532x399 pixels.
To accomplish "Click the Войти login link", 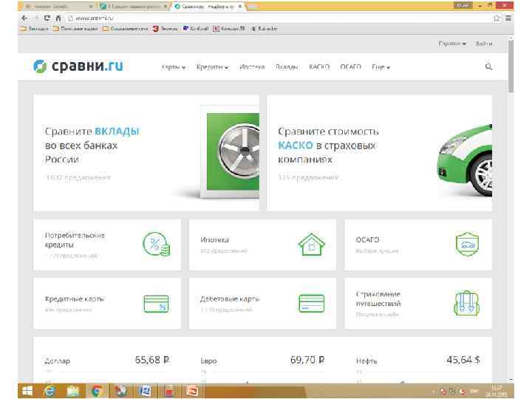I will [484, 44].
